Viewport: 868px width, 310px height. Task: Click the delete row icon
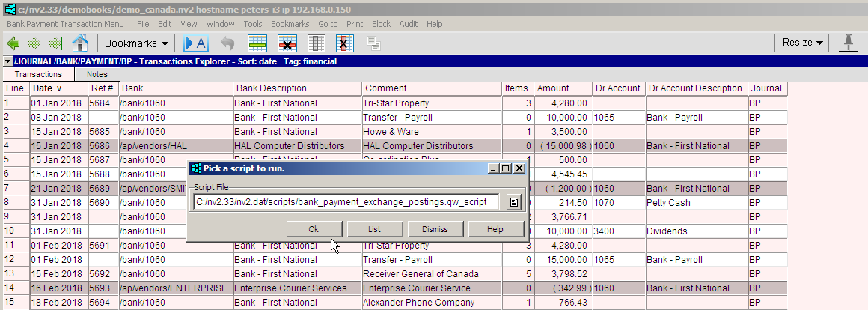pos(288,43)
